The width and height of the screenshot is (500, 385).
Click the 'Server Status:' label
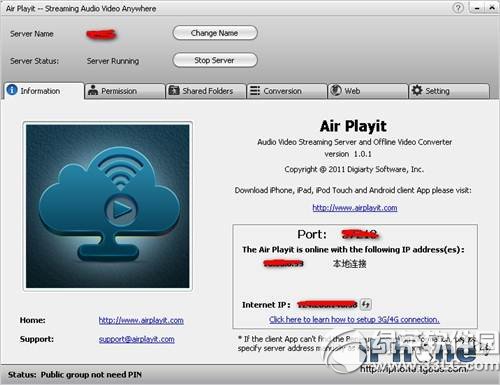34,61
